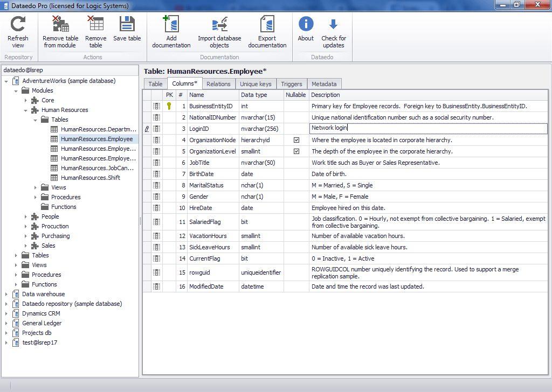The image size is (552, 392).
Task: Click the PK column header
Action: tap(169, 95)
